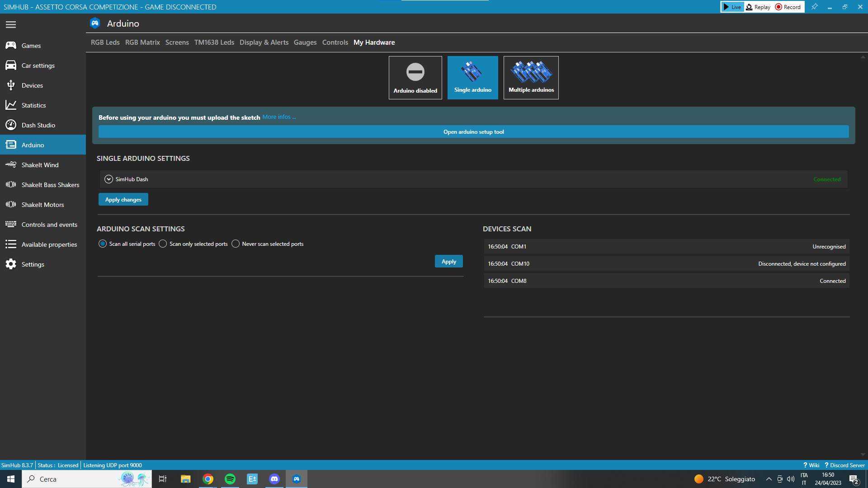This screenshot has width=868, height=488.
Task: Open ShakeIt Wind section
Action: [43, 165]
